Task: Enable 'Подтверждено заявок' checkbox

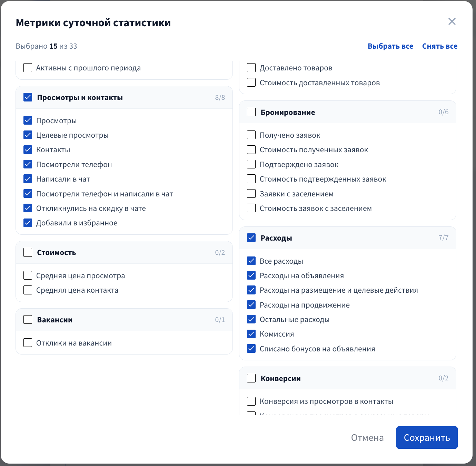Action: [x=251, y=164]
